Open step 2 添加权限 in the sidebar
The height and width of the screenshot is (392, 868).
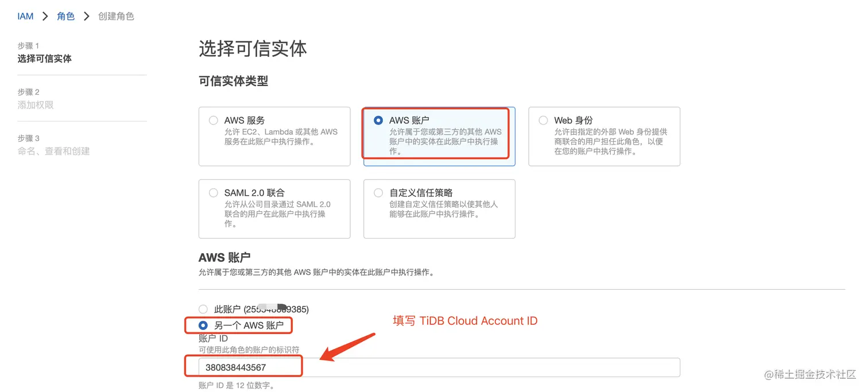coord(36,105)
